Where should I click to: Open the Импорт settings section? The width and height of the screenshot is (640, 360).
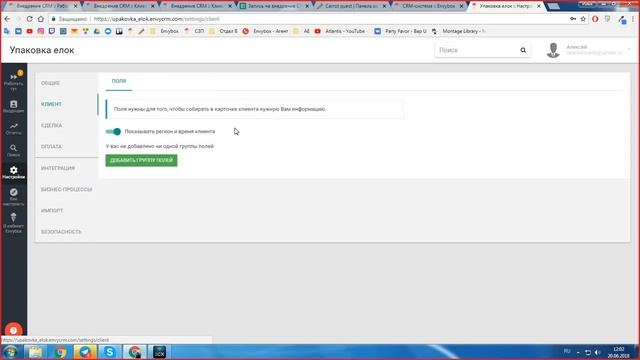coord(52,211)
